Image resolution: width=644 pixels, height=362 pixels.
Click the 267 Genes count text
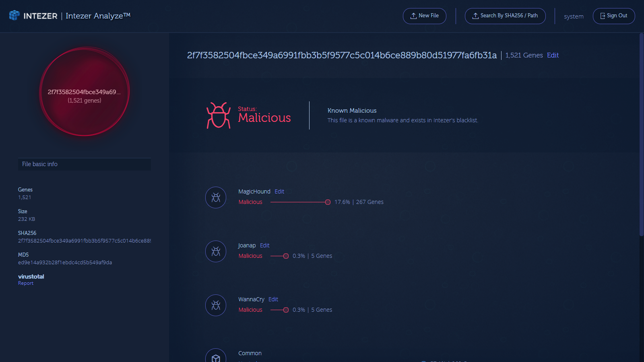click(x=369, y=202)
